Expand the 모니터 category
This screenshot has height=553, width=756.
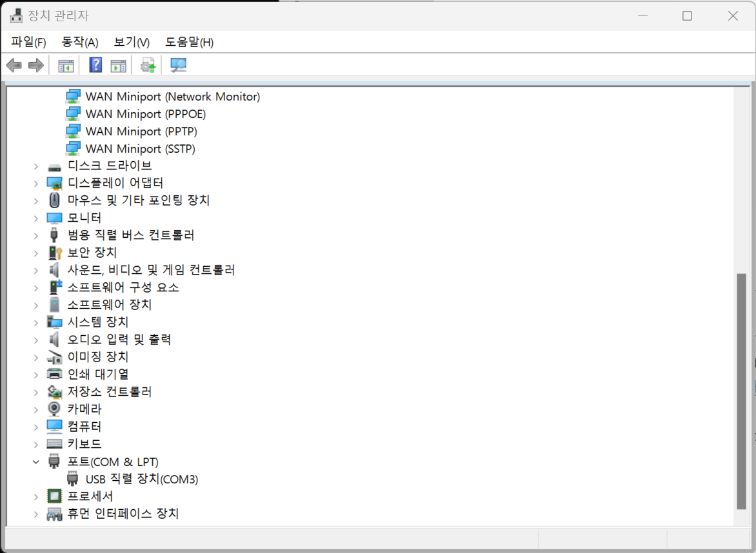35,218
